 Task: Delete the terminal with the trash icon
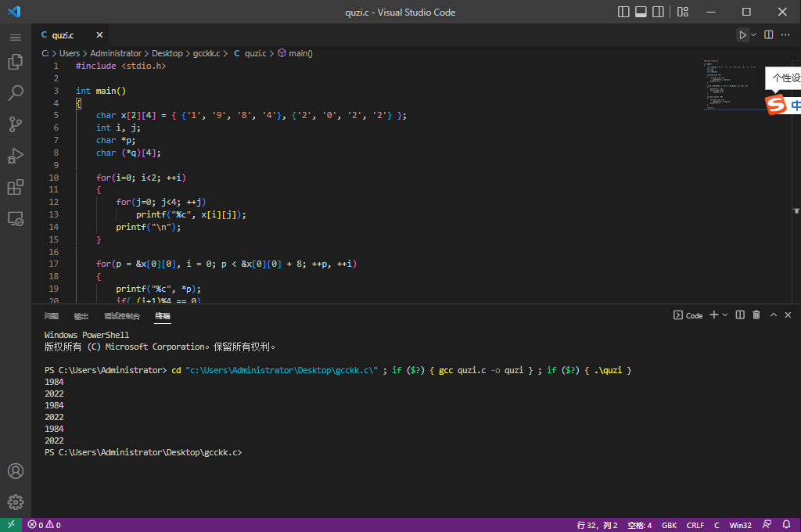(756, 315)
